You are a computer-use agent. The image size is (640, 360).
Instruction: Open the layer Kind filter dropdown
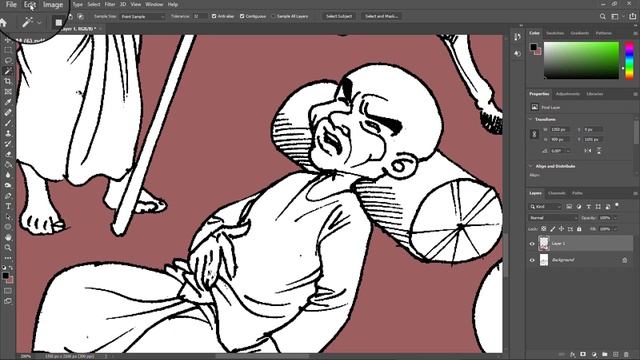click(546, 207)
